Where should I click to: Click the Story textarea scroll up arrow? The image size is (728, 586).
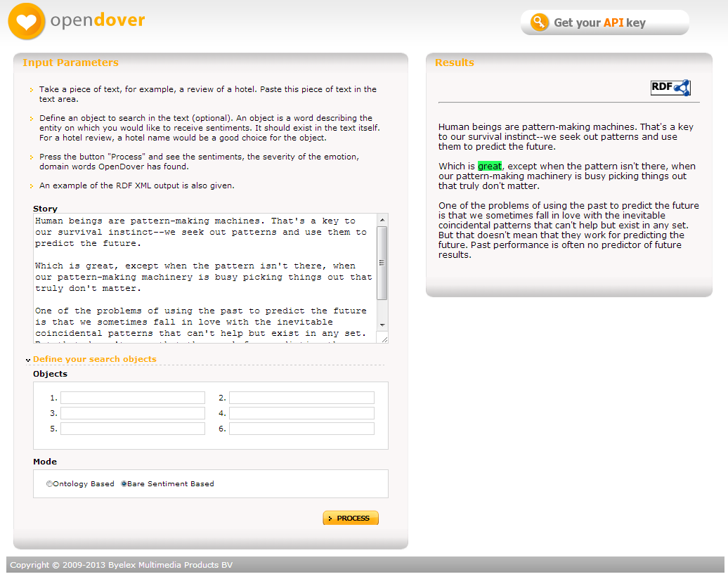click(382, 220)
